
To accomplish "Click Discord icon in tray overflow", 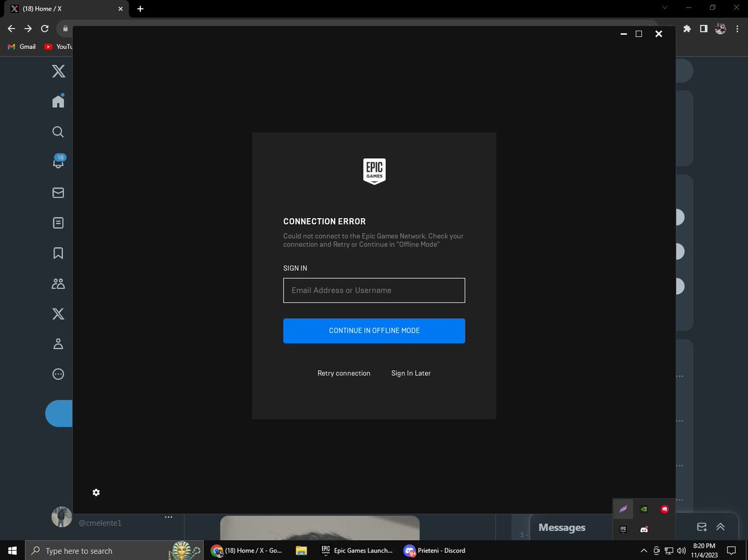I will pos(644,529).
